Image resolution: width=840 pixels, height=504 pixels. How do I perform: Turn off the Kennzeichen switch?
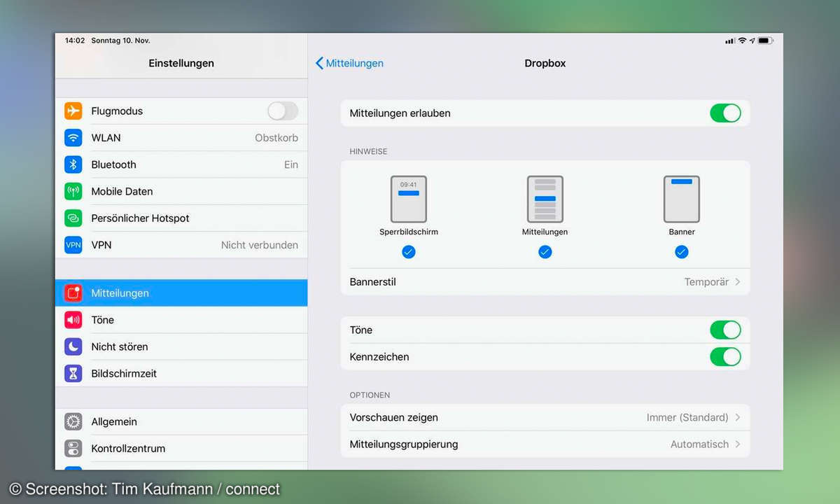725,356
